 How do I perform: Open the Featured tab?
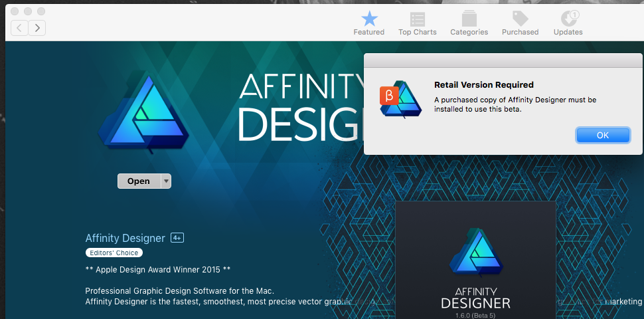click(x=369, y=23)
